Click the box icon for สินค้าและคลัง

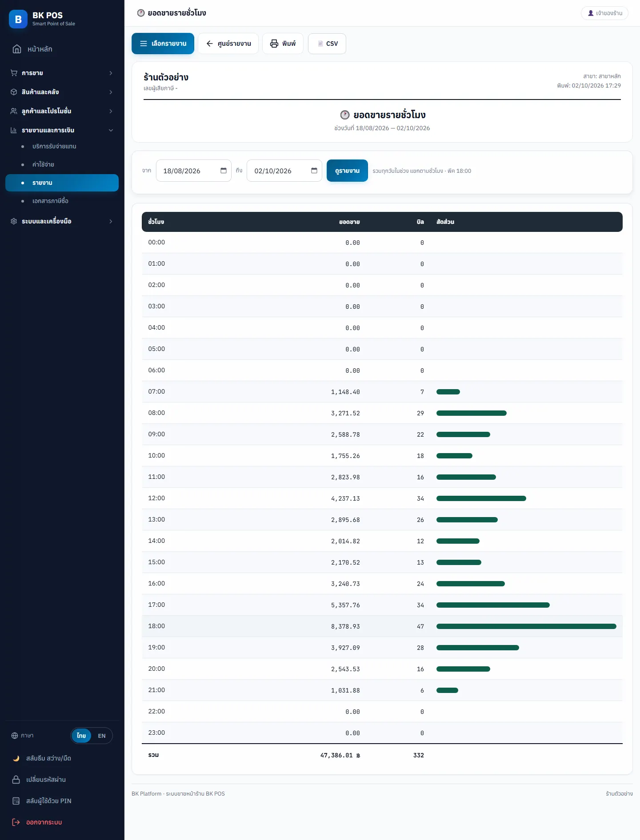click(x=14, y=92)
